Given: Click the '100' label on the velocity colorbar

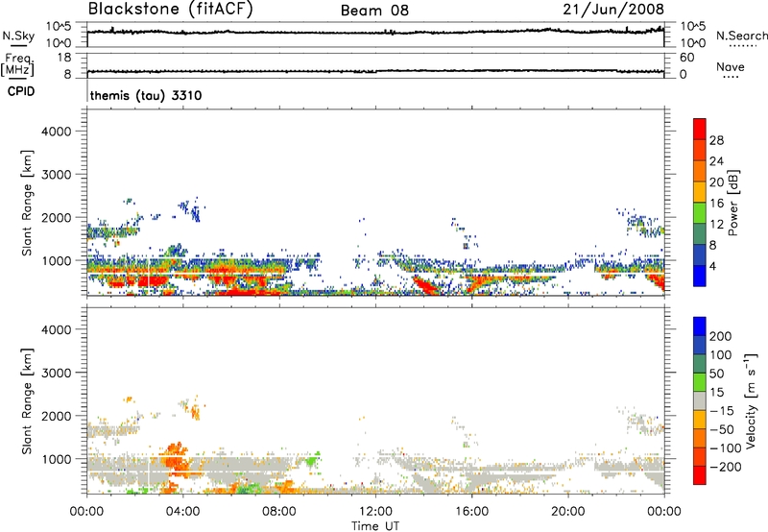Looking at the screenshot, I should click(x=721, y=355).
